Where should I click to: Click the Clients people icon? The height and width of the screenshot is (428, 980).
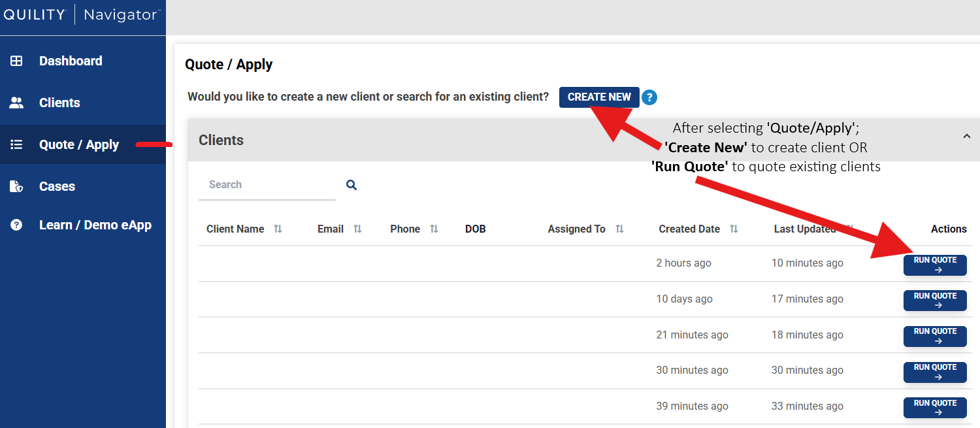coord(16,103)
